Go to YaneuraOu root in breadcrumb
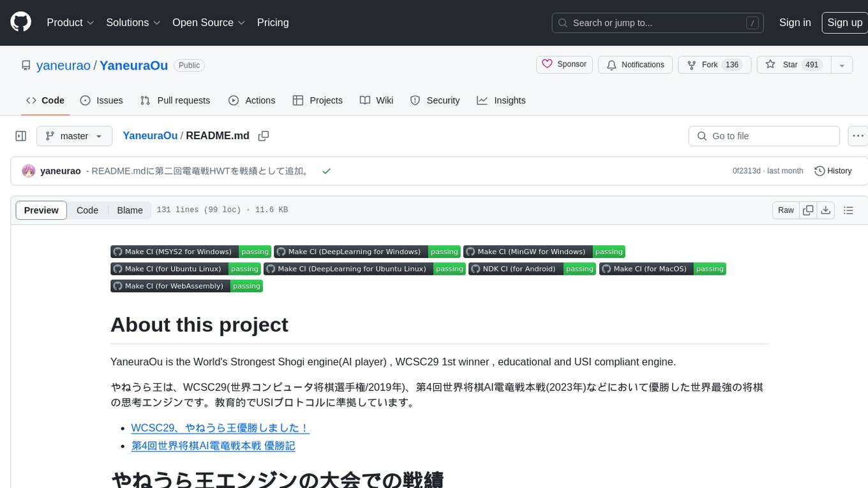 click(150, 136)
